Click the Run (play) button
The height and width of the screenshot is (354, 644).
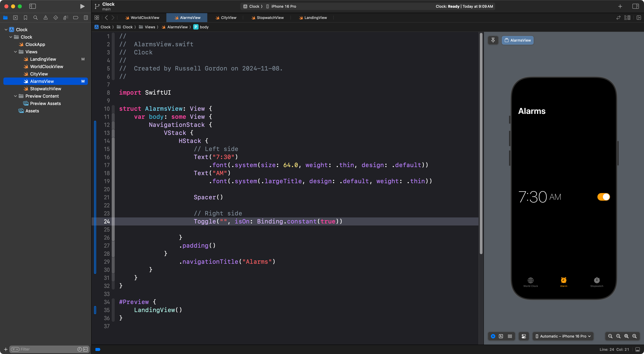click(x=82, y=6)
